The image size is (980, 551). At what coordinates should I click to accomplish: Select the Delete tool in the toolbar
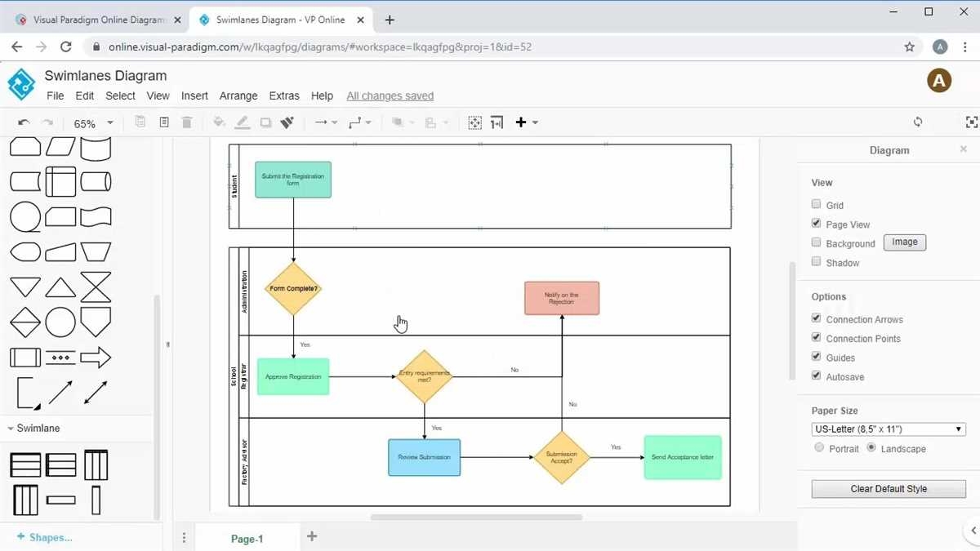click(186, 122)
